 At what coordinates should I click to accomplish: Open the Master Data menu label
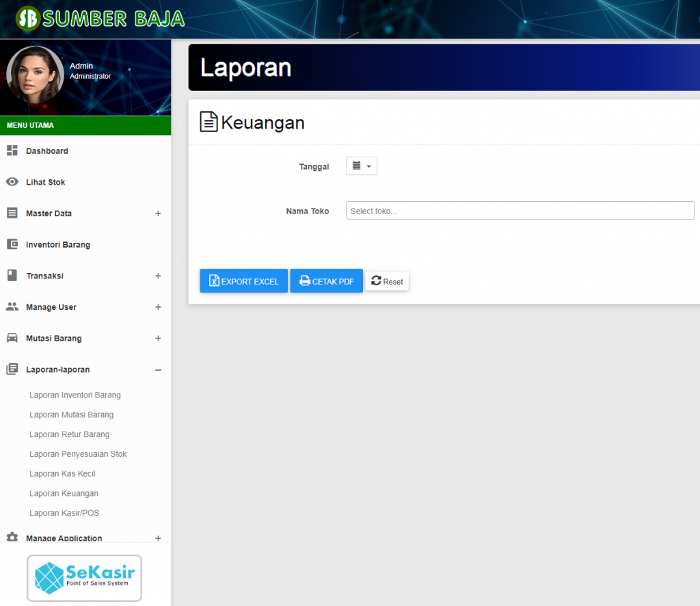point(49,213)
